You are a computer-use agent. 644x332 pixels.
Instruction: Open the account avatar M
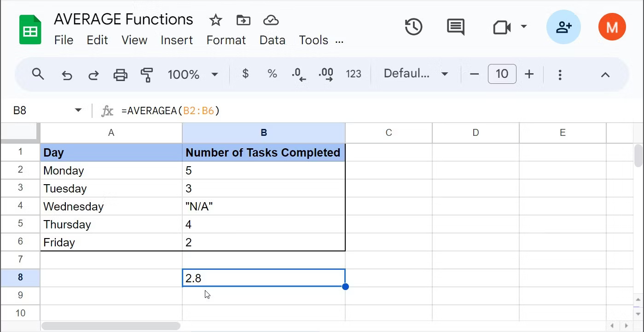click(x=612, y=27)
